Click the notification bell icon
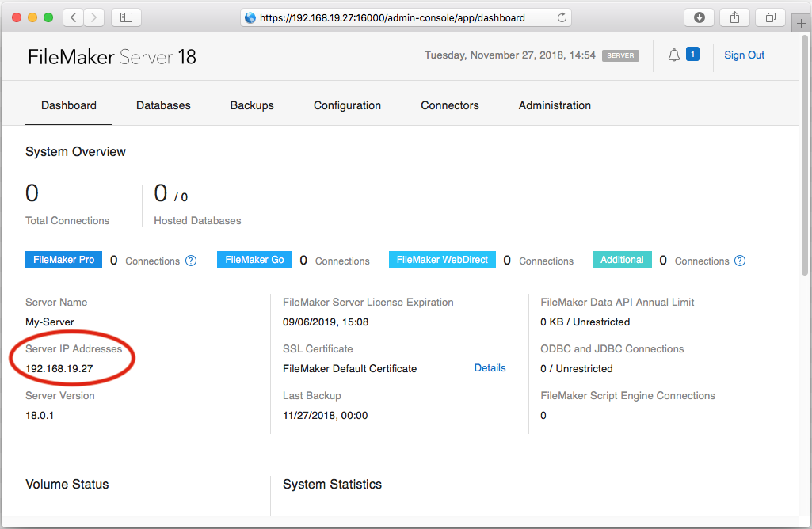This screenshot has width=812, height=529. coord(673,55)
